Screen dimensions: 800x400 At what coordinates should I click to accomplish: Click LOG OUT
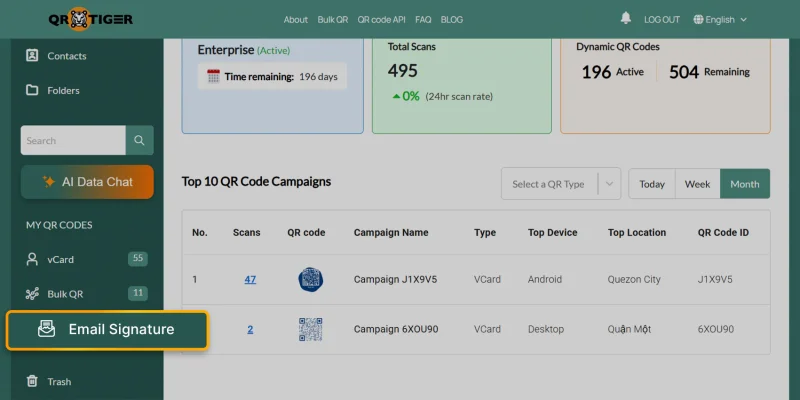tap(662, 19)
